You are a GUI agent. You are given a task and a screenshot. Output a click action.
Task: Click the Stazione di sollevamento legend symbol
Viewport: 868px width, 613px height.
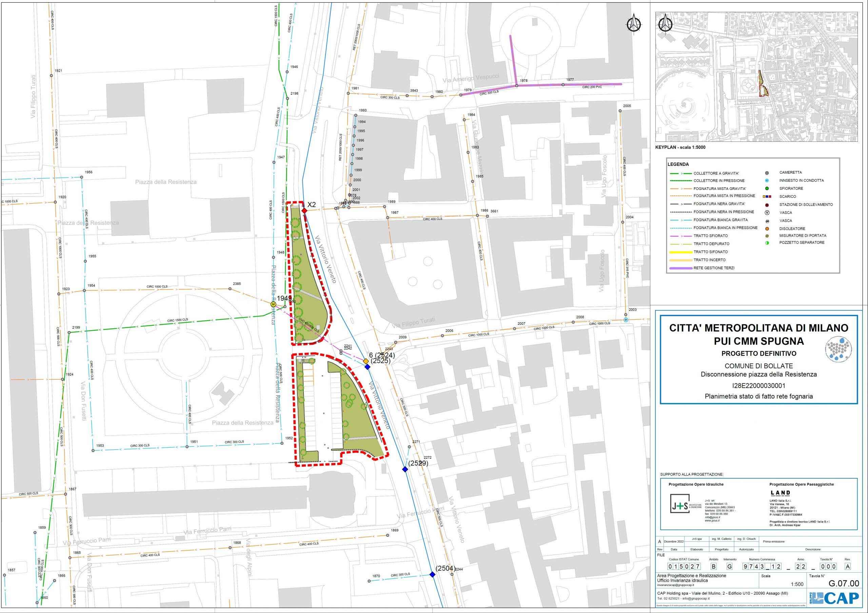click(767, 205)
